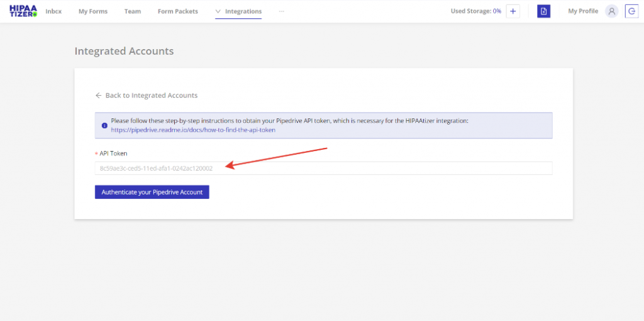Open the more options ellipsis menu
This screenshot has height=321, width=644.
click(281, 11)
